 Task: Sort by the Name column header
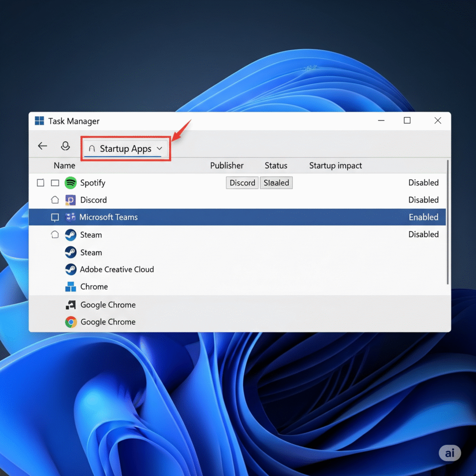(64, 165)
